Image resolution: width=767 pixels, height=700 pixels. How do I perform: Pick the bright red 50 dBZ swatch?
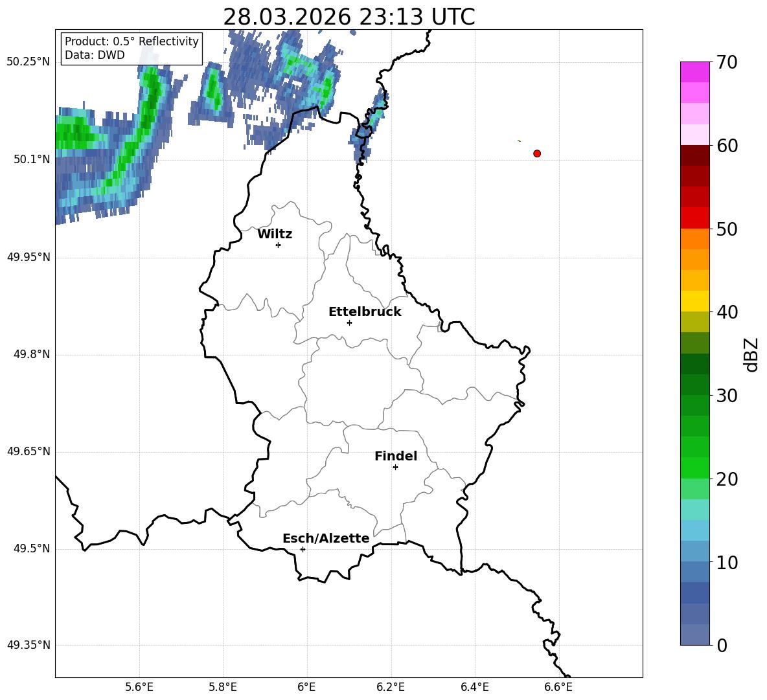tap(695, 218)
